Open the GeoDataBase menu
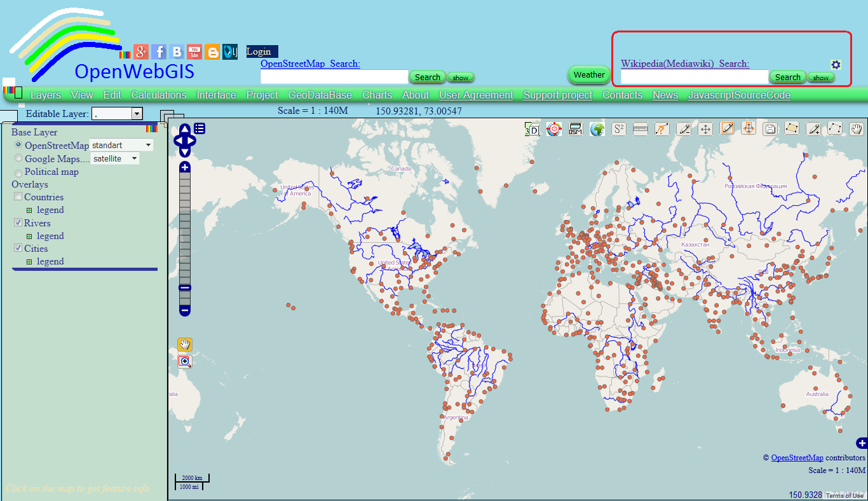 [x=320, y=94]
